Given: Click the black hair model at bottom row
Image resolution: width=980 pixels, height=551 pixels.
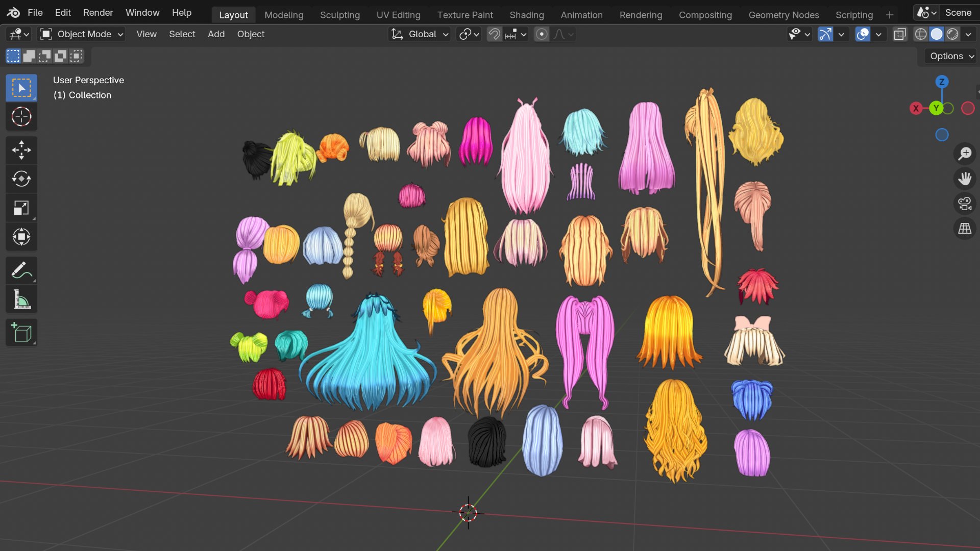Looking at the screenshot, I should (486, 442).
